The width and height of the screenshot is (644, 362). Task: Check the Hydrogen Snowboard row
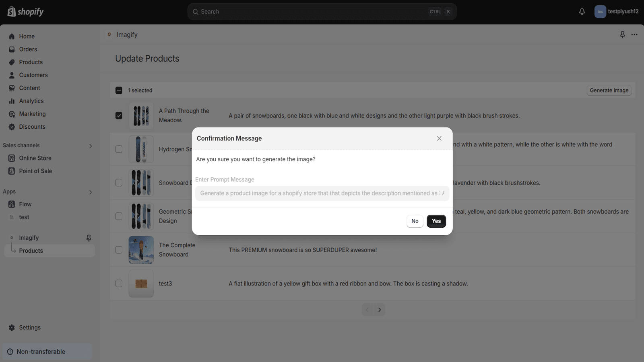point(119,149)
